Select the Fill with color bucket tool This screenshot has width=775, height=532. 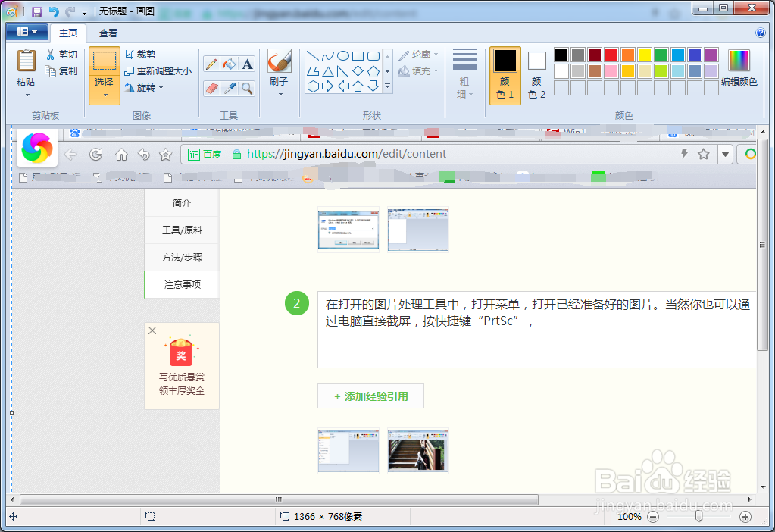click(229, 63)
